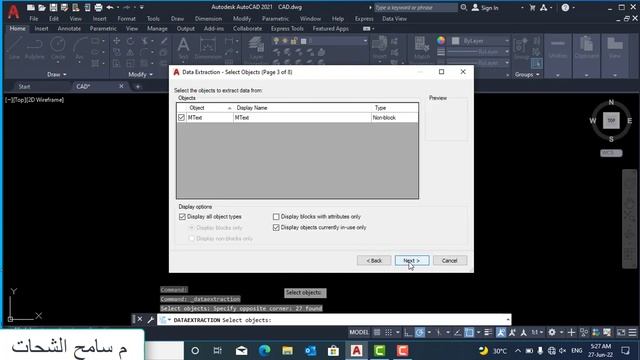This screenshot has height=360, width=640.
Task: Click the Back button in the dialog
Action: 374,260
